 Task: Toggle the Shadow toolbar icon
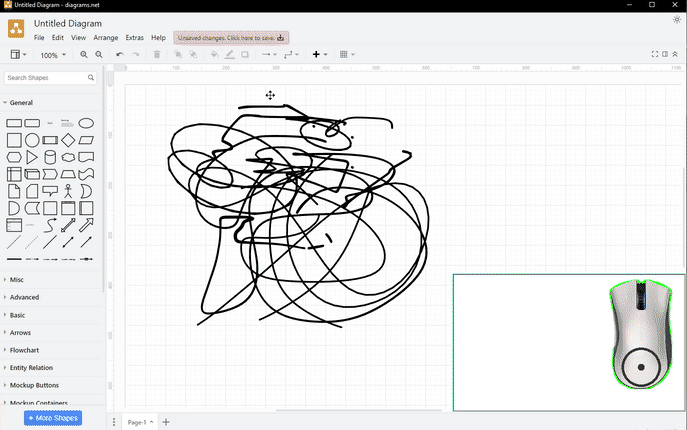(x=245, y=54)
